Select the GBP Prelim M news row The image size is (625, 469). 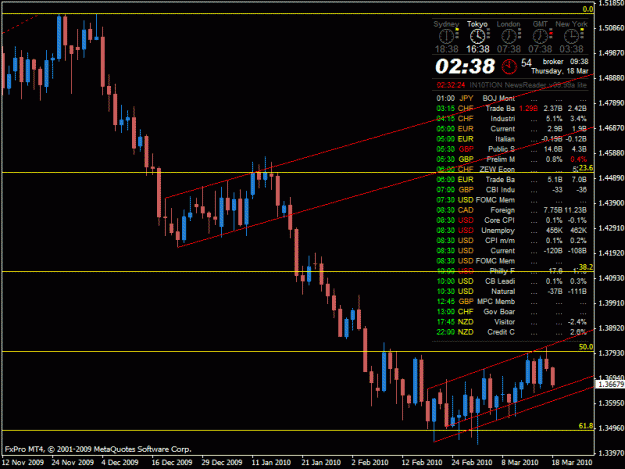click(x=511, y=159)
